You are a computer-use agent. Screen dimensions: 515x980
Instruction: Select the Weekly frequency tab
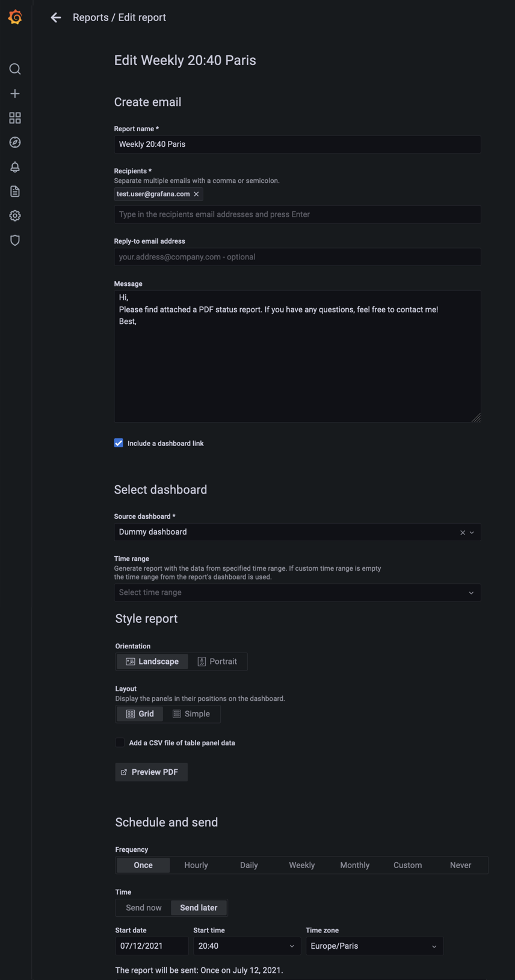click(x=301, y=866)
